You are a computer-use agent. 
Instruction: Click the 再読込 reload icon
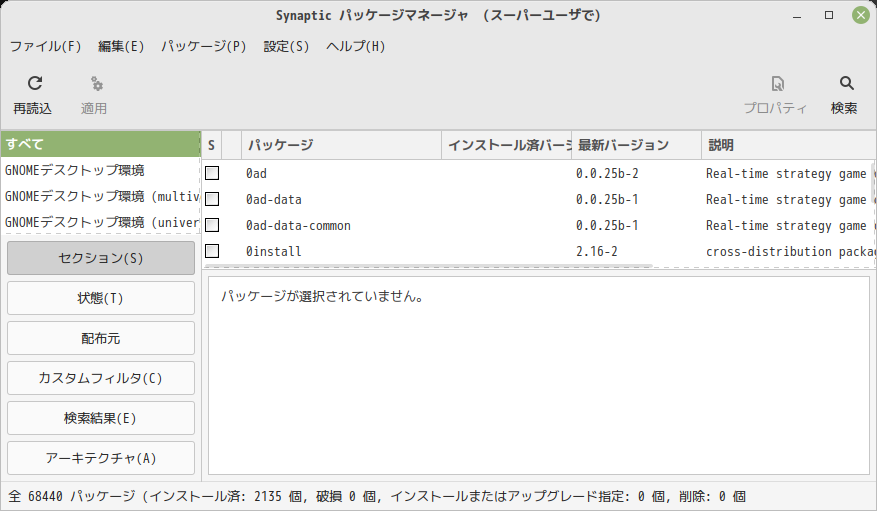[x=35, y=83]
